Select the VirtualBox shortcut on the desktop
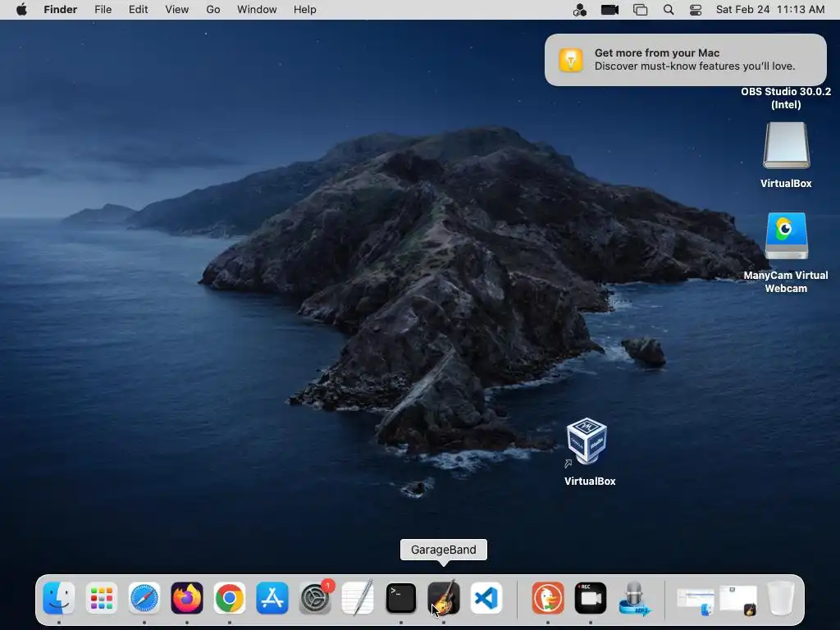This screenshot has height=630, width=840. click(587, 441)
